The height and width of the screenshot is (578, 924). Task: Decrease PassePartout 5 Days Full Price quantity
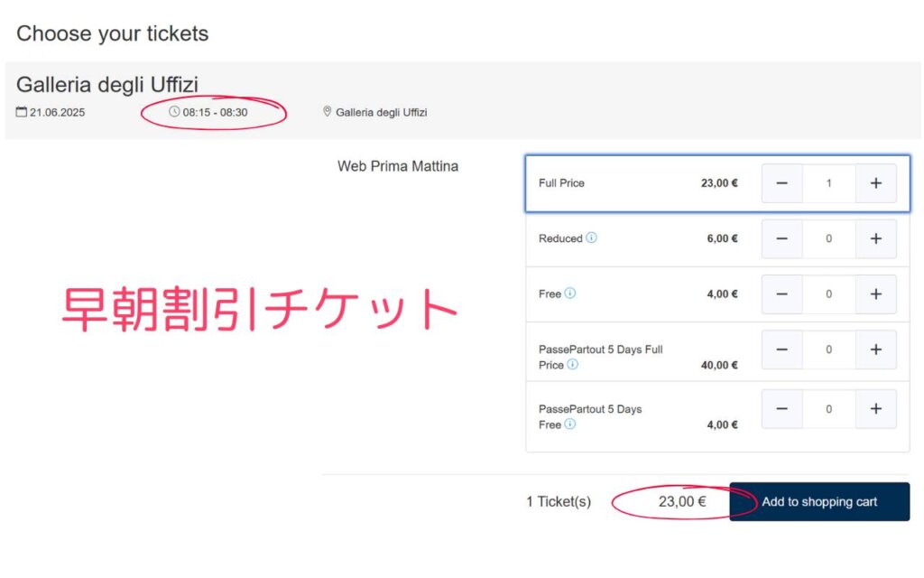782,350
